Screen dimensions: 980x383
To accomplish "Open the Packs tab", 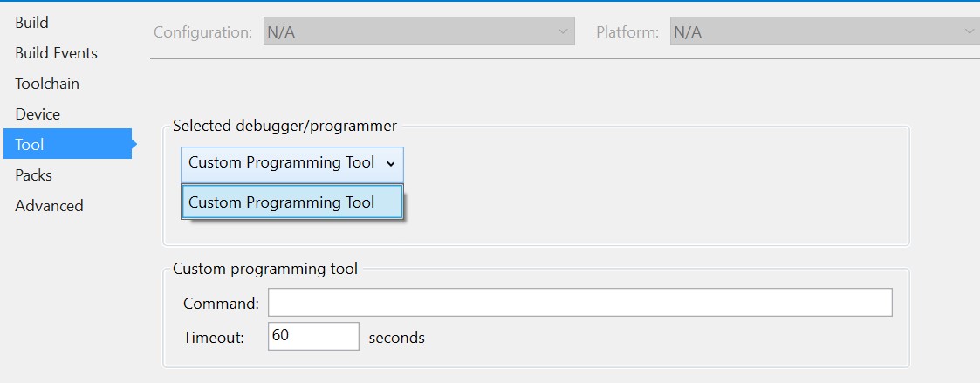I will (34, 175).
